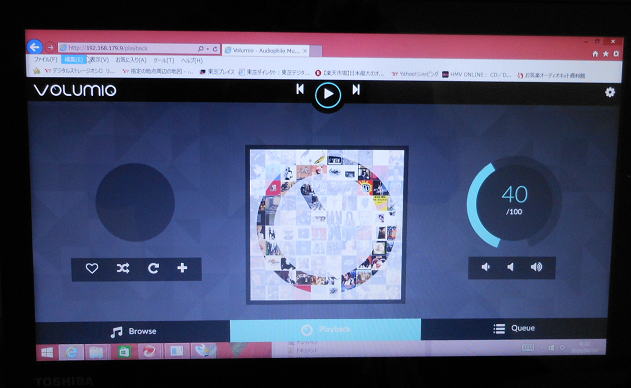
Task: Toggle shuffle mode
Action: 123,268
